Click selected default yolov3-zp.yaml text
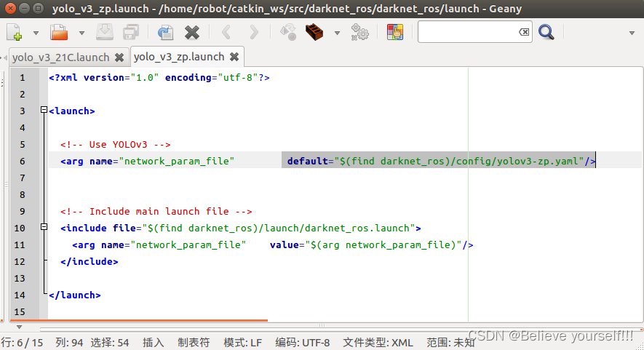 tap(439, 161)
